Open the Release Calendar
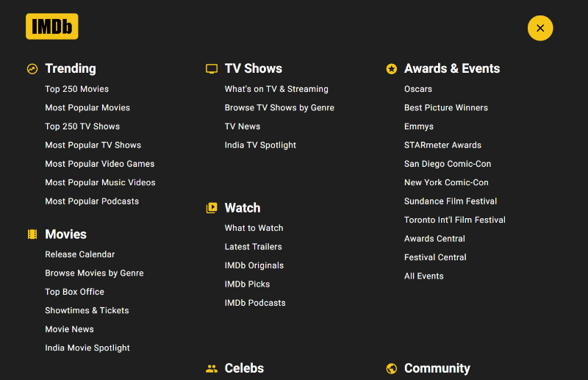The width and height of the screenshot is (588, 380). 80,254
